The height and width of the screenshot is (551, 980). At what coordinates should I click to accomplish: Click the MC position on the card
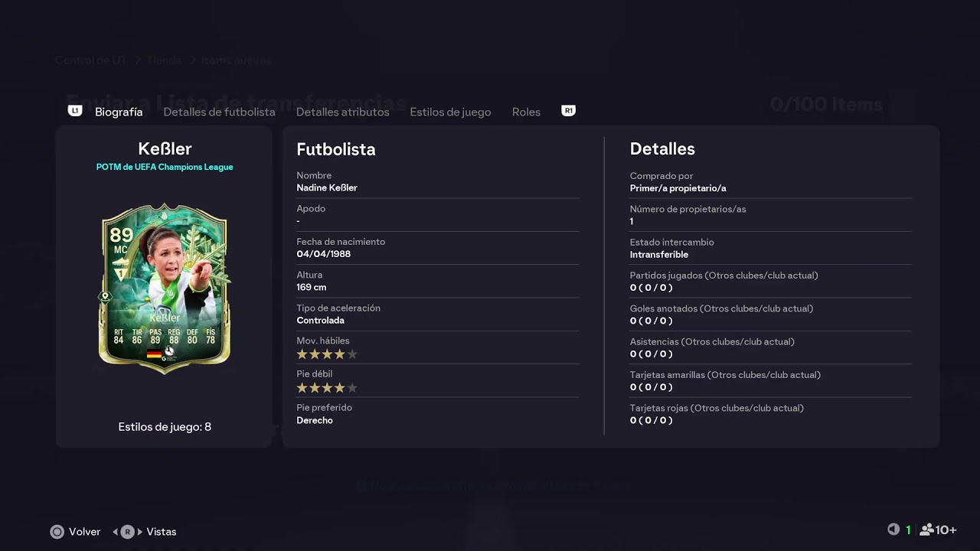tap(121, 249)
